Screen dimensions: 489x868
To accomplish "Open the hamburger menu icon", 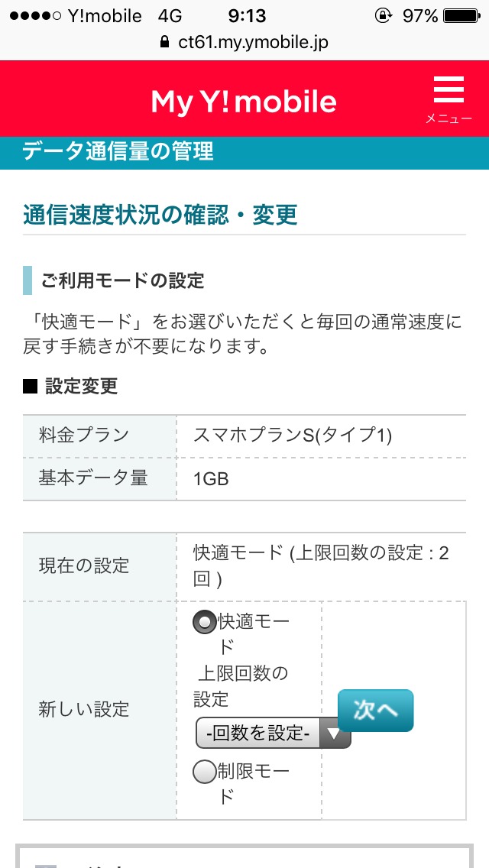I will click(x=449, y=91).
